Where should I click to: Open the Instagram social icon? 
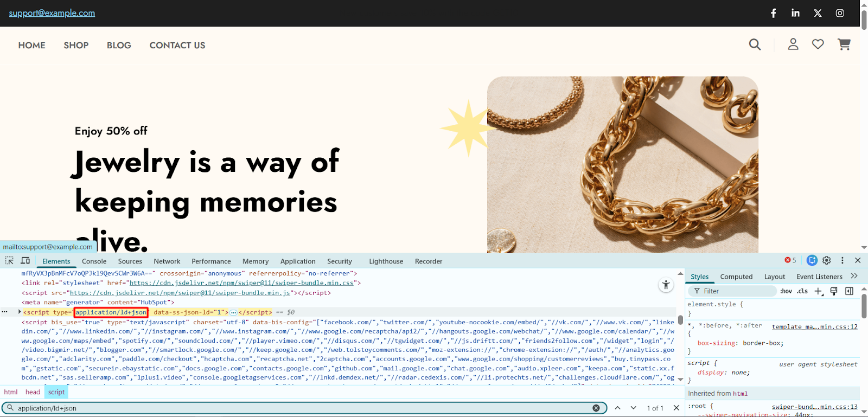point(839,13)
